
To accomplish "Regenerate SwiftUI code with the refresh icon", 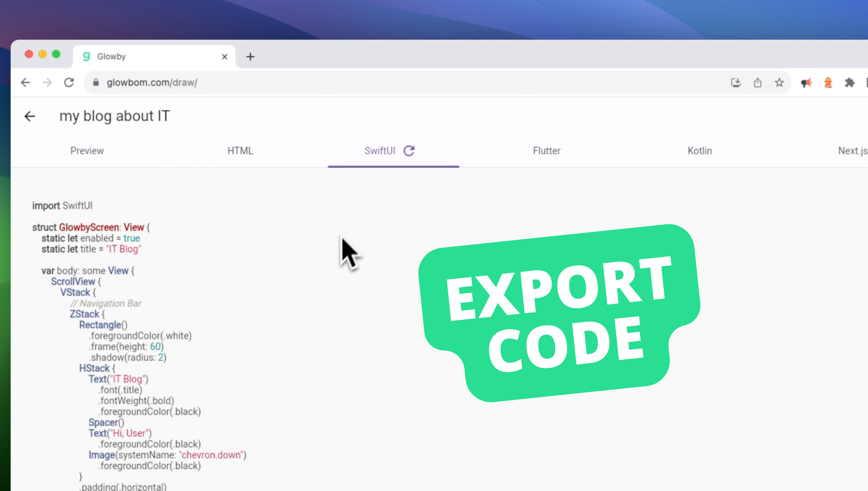I will point(409,151).
